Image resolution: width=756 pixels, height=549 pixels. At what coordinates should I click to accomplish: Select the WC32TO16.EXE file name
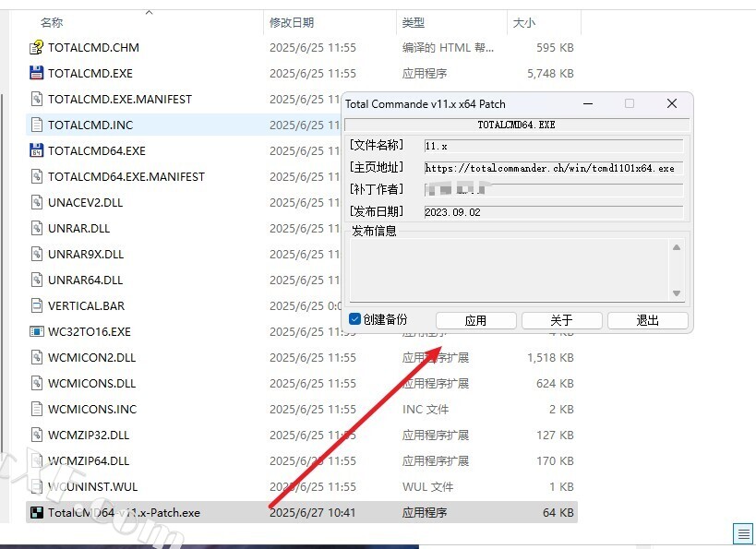coord(90,331)
